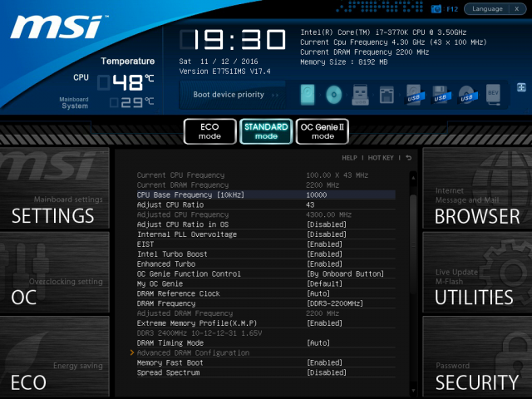532x399 pixels.
Task: Click the hard disk boot device icon
Action: [x=308, y=96]
